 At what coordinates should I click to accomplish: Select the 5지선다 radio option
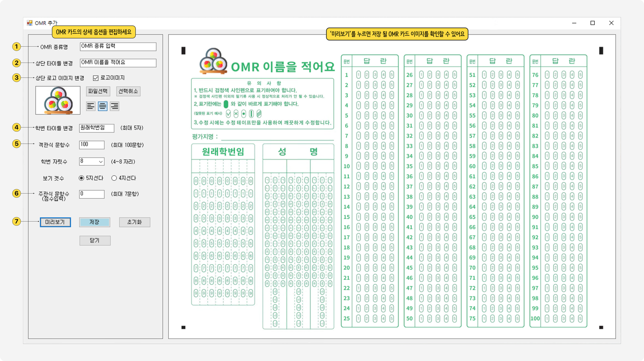click(x=81, y=178)
